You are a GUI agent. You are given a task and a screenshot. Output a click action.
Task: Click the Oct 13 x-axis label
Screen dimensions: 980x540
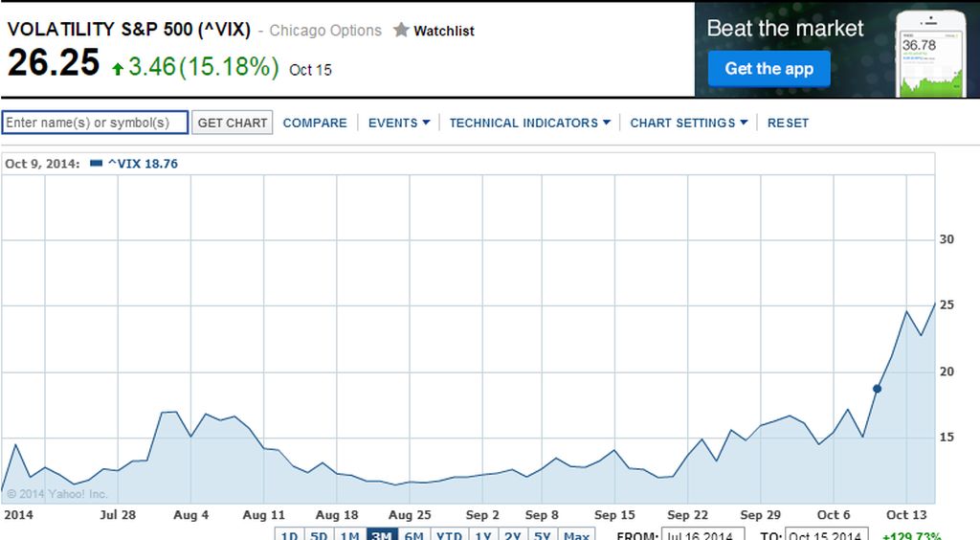point(906,515)
